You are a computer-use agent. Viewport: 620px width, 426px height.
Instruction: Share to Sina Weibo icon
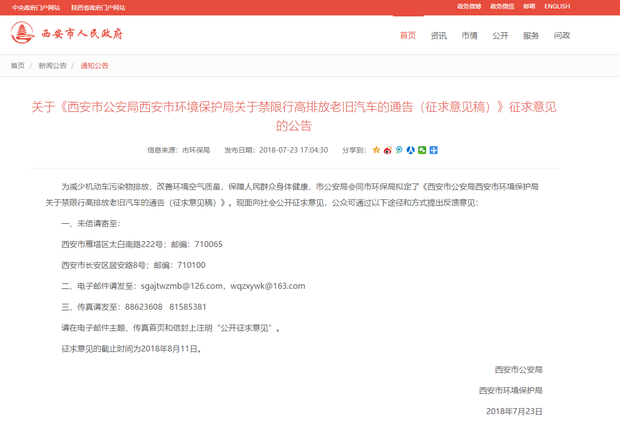tap(387, 150)
